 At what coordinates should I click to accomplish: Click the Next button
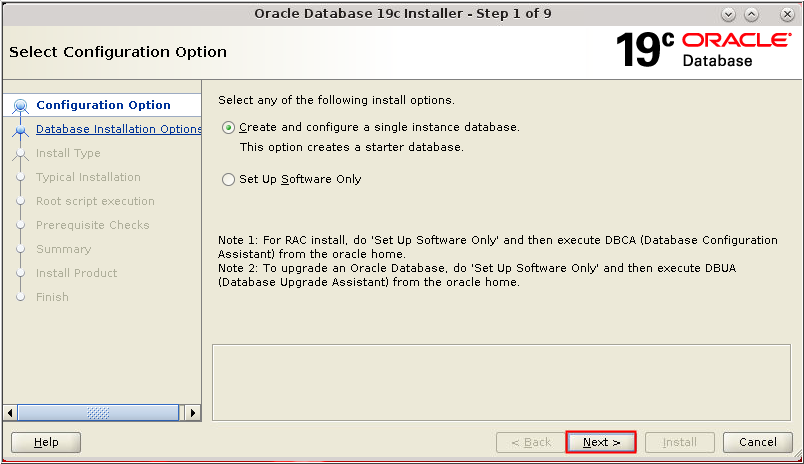point(601,442)
